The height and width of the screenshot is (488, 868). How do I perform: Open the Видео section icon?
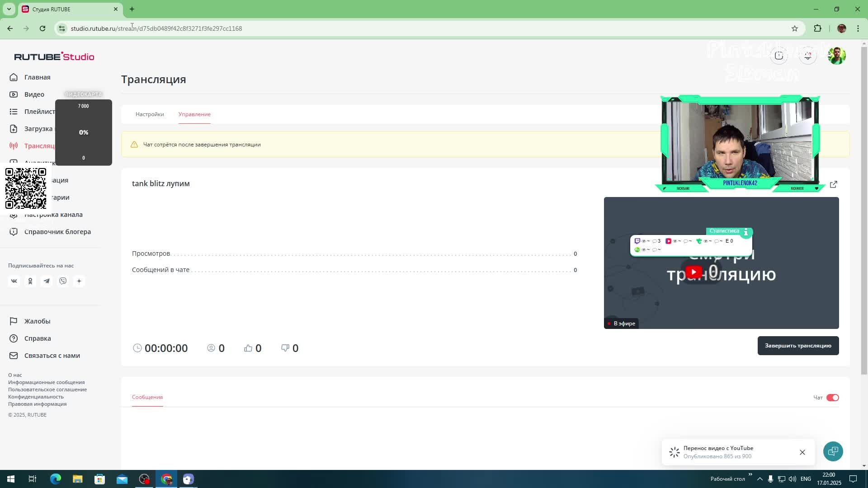click(14, 94)
